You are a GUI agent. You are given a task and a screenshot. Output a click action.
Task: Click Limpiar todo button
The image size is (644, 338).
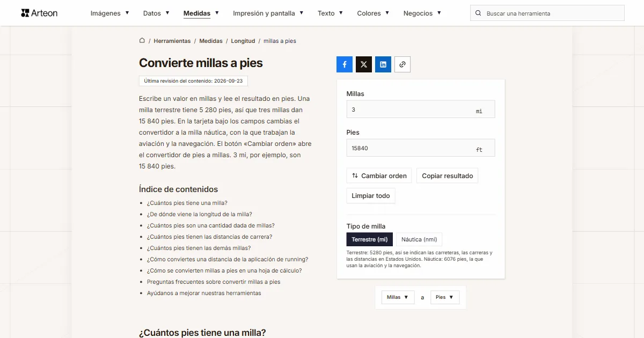click(x=371, y=196)
